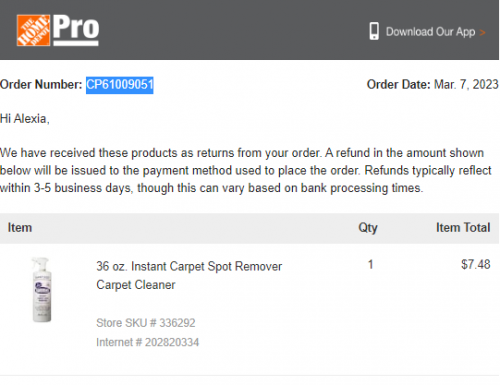Click the order date Mar. 7, 2023
Image resolution: width=500 pixels, height=385 pixels.
466,85
